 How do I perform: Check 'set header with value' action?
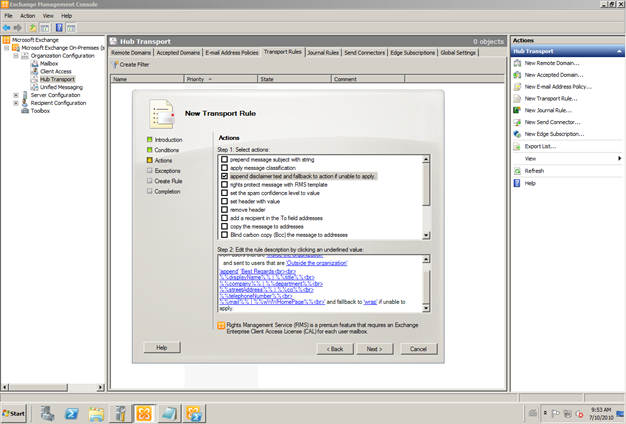pyautogui.click(x=224, y=201)
